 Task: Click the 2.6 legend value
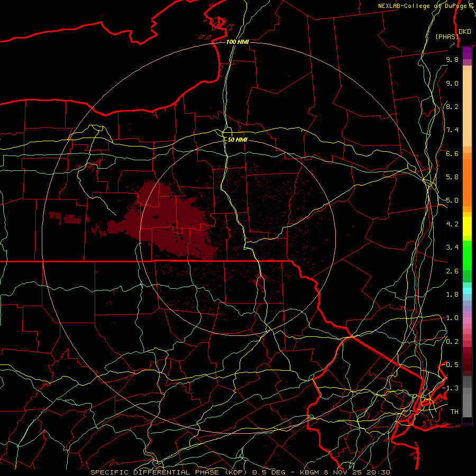point(452,271)
